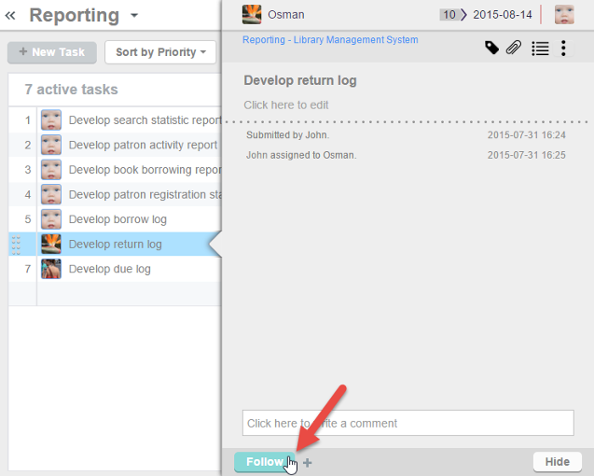
Task: Open the checklist icon in task panel
Action: point(540,48)
